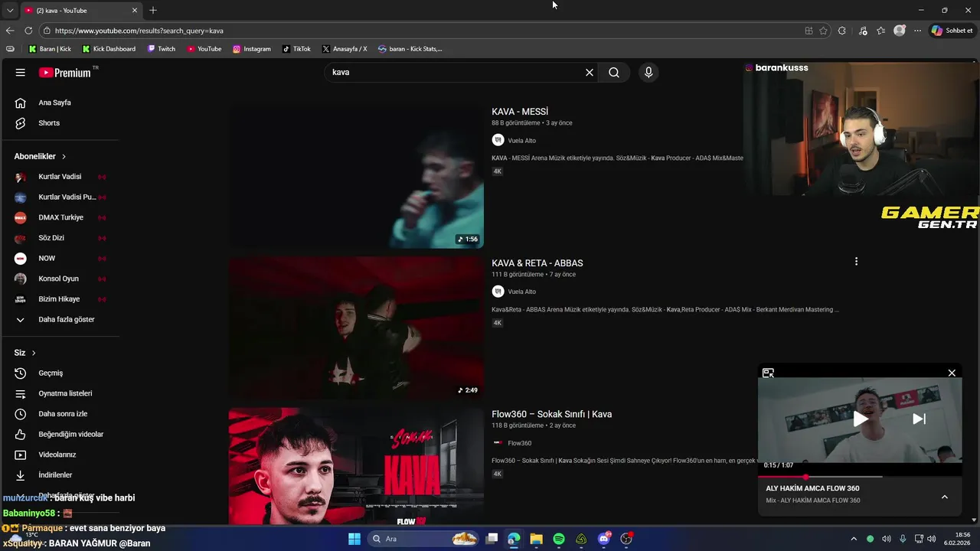The width and height of the screenshot is (980, 551).
Task: Open the ALY HAKİM AMCA FLOW 360 title
Action: coord(812,488)
